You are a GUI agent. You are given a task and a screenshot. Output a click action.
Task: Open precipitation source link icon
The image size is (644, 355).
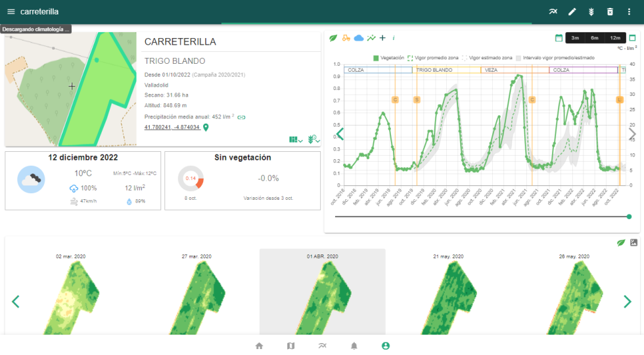(242, 117)
